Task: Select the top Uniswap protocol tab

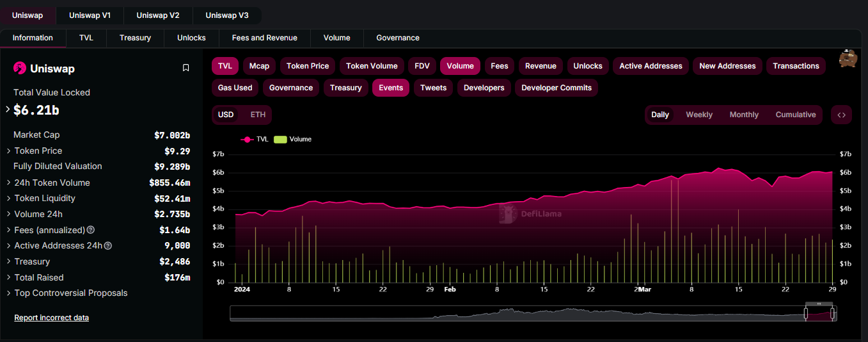Action: coord(28,15)
